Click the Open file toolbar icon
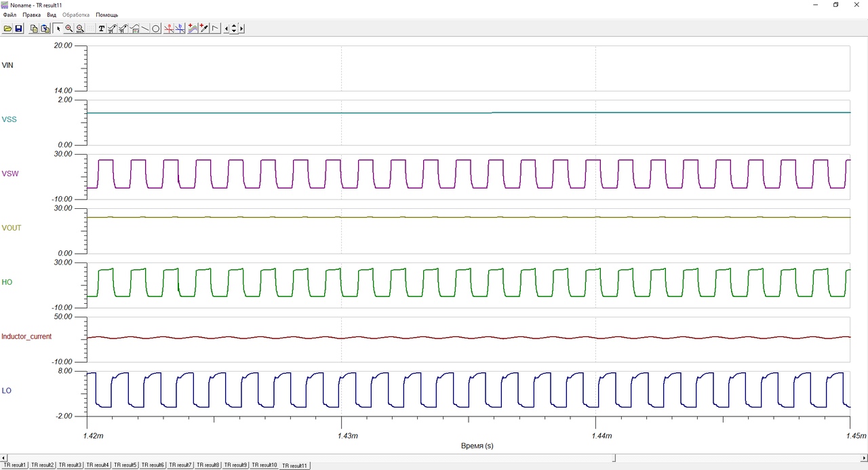Screen dimensions: 868x470 [7, 28]
